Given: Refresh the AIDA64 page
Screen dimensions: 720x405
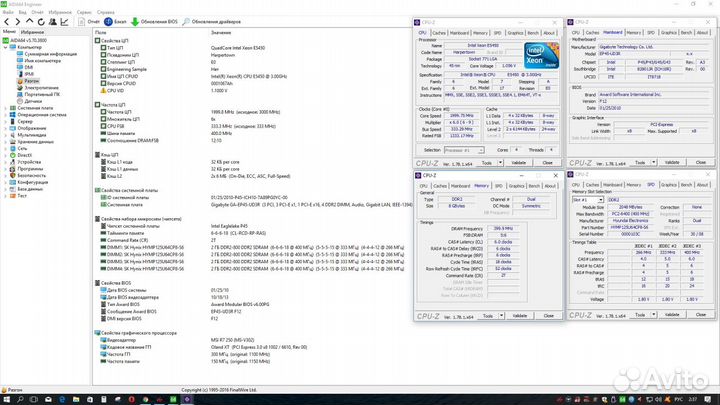Looking at the screenshot, I should pos(41,22).
